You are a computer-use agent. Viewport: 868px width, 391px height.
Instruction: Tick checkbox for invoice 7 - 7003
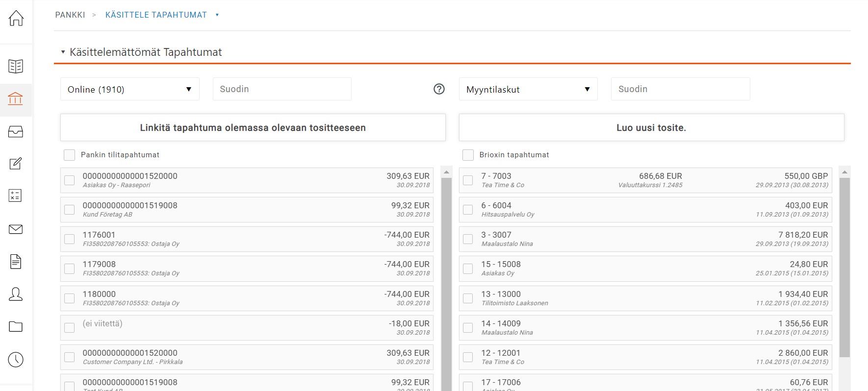[468, 180]
